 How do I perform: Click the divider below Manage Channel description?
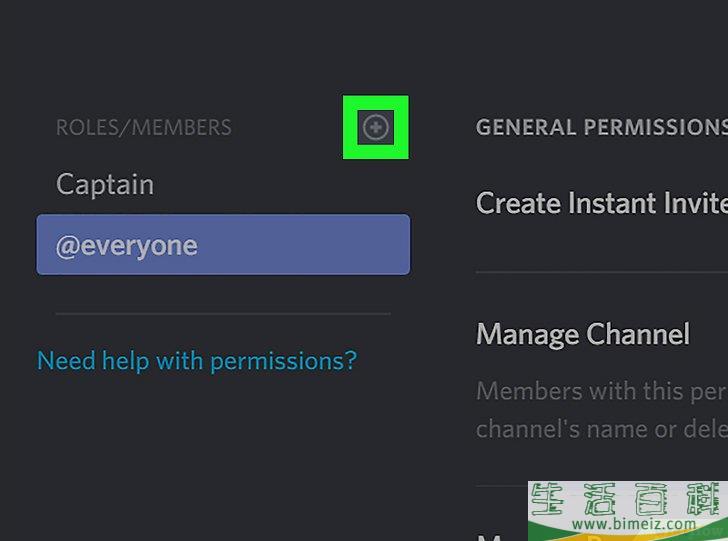pyautogui.click(x=500, y=486)
